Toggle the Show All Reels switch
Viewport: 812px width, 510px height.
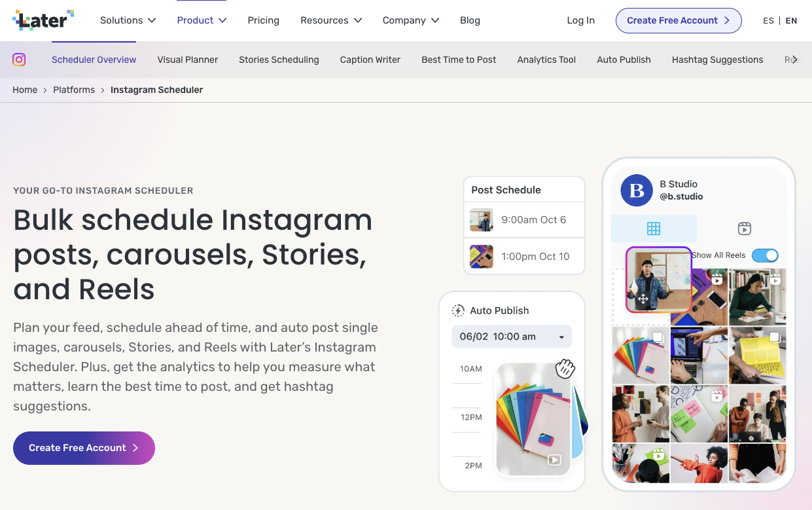[764, 255]
